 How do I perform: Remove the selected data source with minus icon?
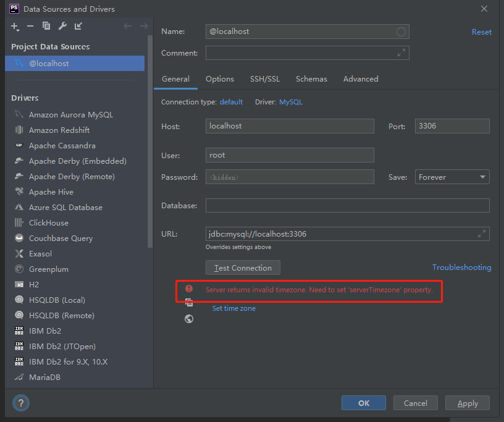point(30,26)
